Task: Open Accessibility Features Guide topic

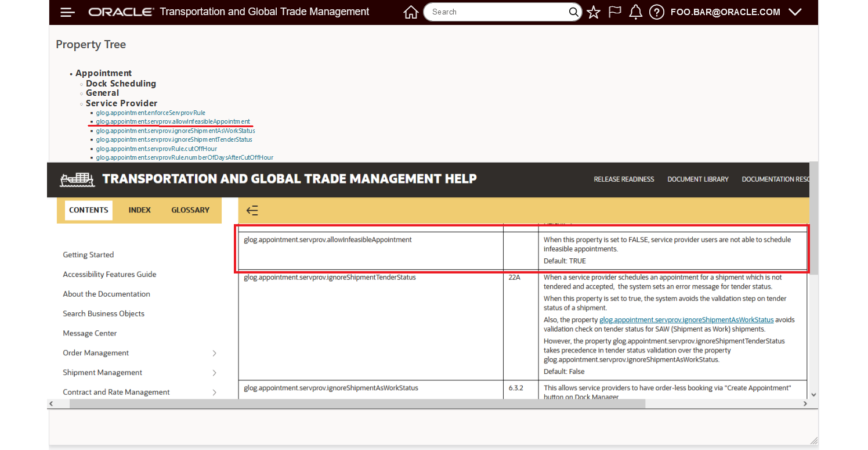Action: (x=110, y=275)
